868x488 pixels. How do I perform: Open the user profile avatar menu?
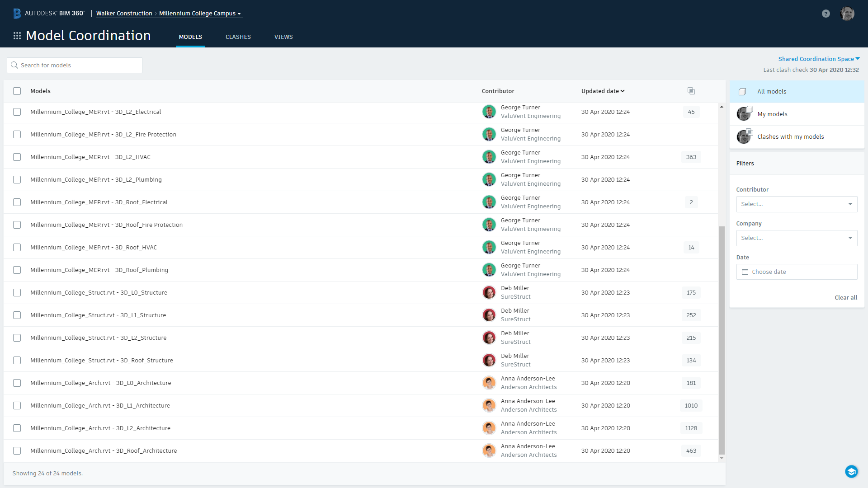pyautogui.click(x=847, y=14)
